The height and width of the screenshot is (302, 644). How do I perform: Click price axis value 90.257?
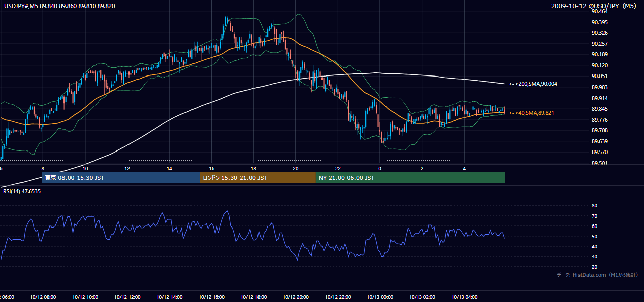coord(601,44)
